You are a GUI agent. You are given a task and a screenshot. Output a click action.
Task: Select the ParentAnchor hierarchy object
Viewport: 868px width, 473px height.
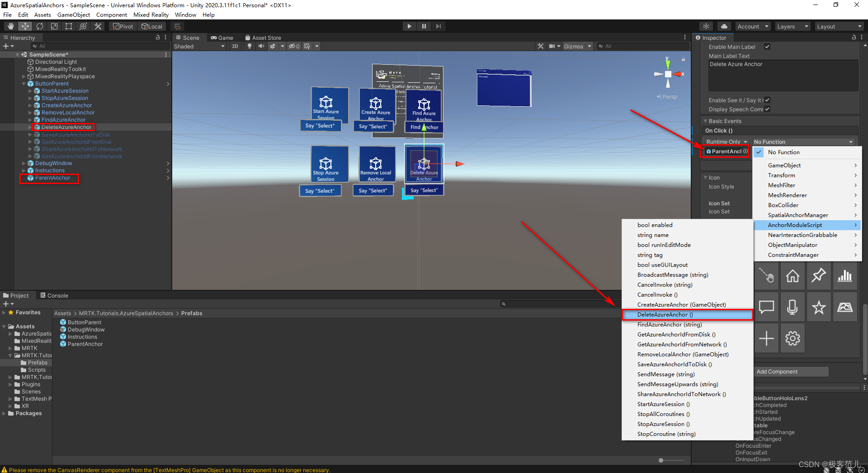[x=52, y=178]
